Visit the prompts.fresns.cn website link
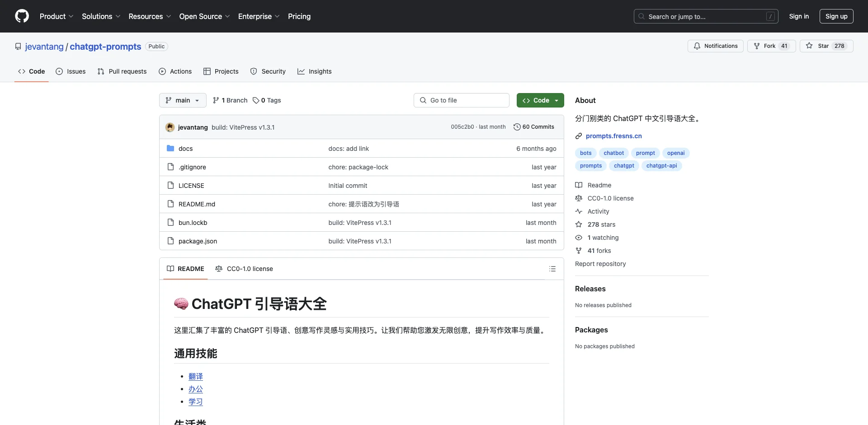This screenshot has width=868, height=425. [x=613, y=136]
